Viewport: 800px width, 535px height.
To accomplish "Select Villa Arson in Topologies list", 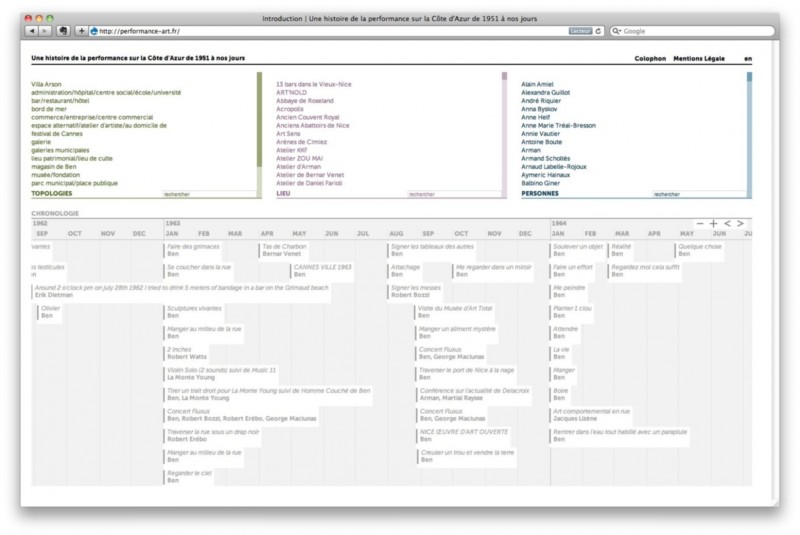I will tap(46, 84).
